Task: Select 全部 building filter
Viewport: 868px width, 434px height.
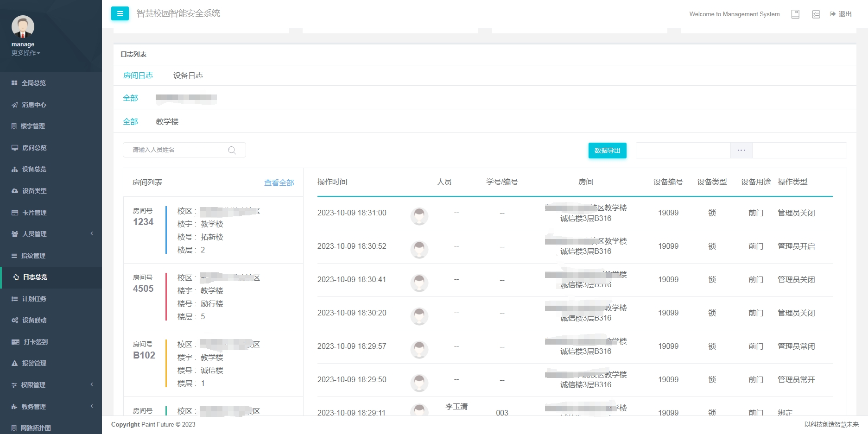Action: coord(130,121)
